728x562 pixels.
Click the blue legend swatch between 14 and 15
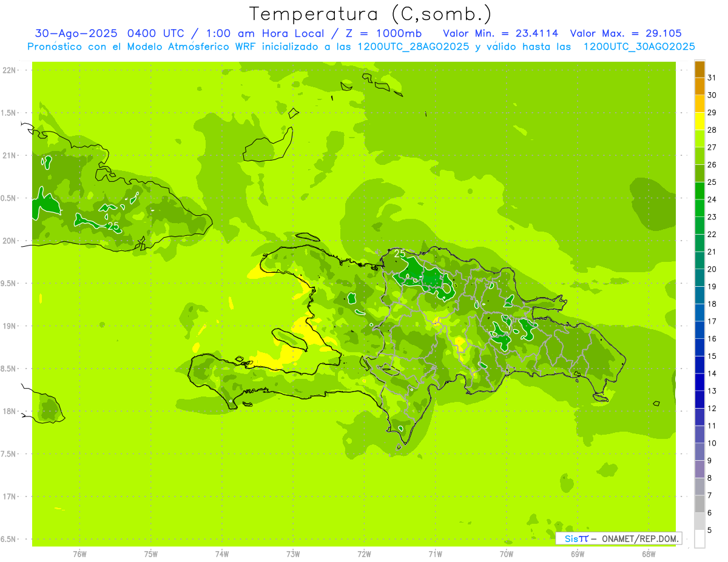(x=699, y=365)
